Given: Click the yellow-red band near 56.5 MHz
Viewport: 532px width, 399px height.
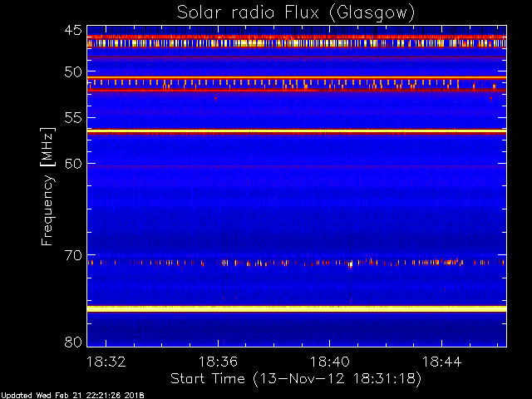Looking at the screenshot, I should [297, 131].
